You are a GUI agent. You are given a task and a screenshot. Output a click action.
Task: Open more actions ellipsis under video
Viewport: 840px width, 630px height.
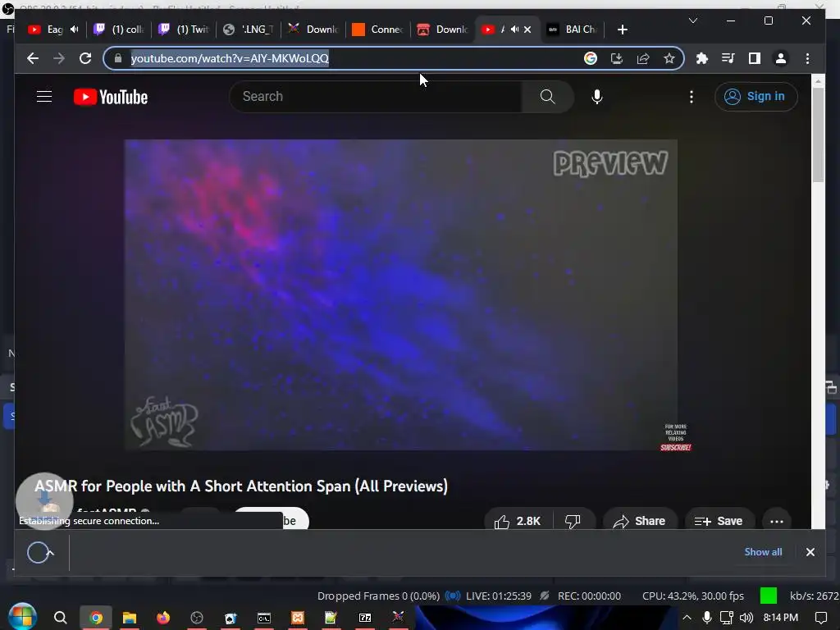pos(776,521)
